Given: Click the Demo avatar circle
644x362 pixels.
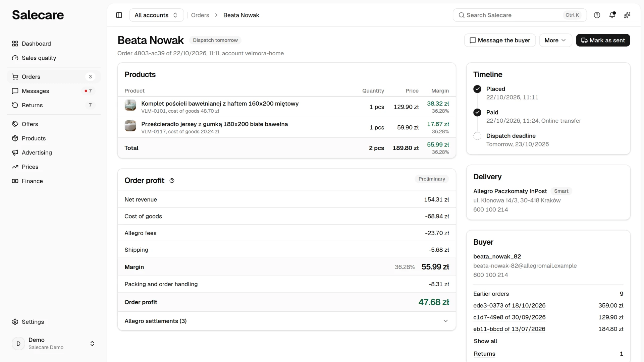Looking at the screenshot, I should point(18,344).
